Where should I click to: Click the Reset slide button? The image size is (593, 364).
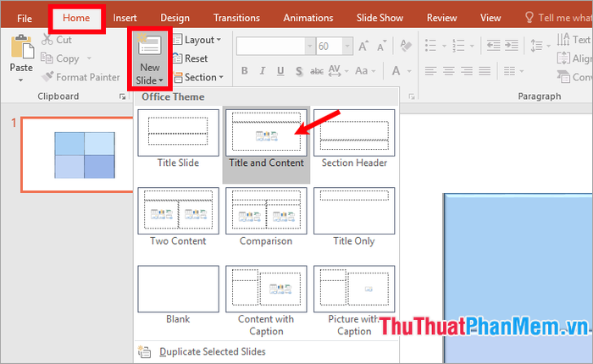pyautogui.click(x=190, y=58)
